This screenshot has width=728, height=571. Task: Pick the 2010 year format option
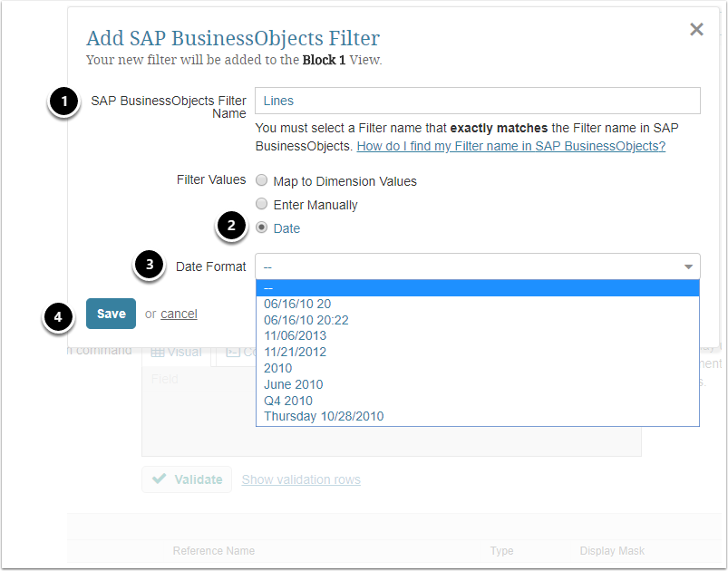(x=477, y=368)
